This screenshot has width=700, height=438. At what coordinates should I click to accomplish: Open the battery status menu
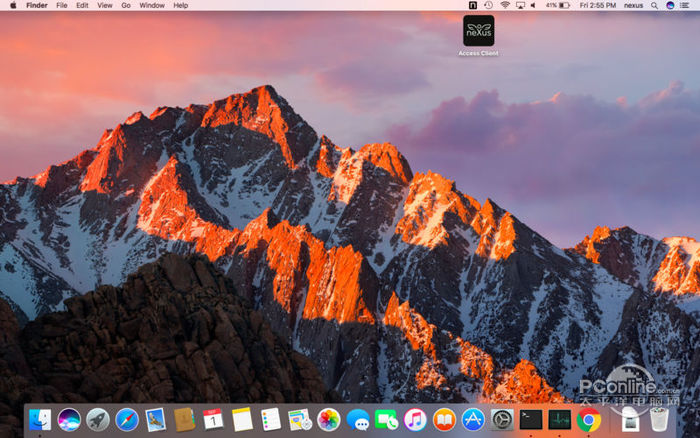coord(565,5)
